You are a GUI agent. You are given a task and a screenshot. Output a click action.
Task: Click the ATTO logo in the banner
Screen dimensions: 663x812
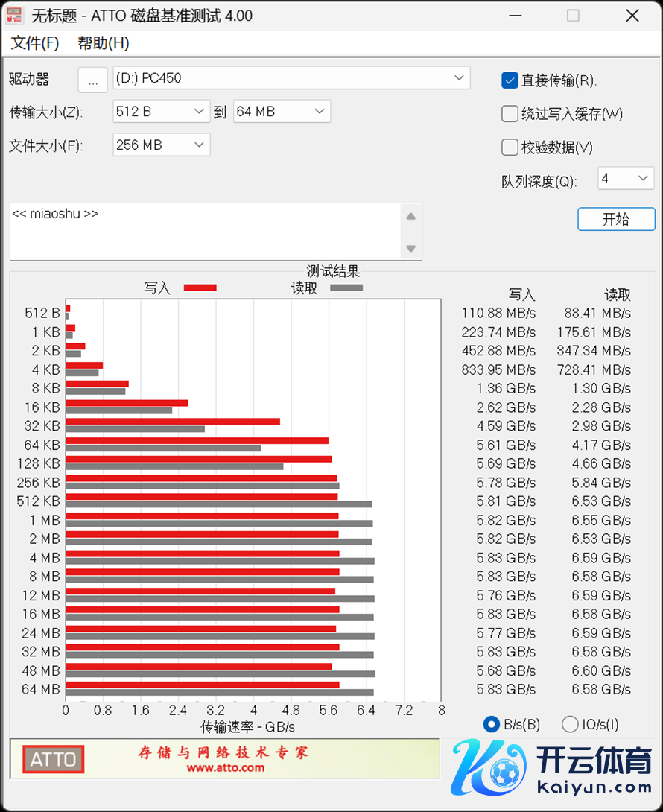(53, 759)
